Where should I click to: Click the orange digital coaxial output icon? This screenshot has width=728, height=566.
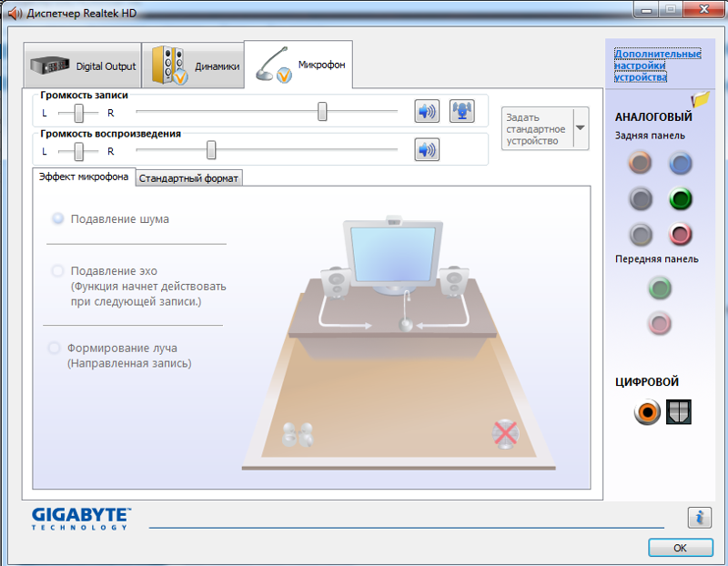[x=647, y=412]
